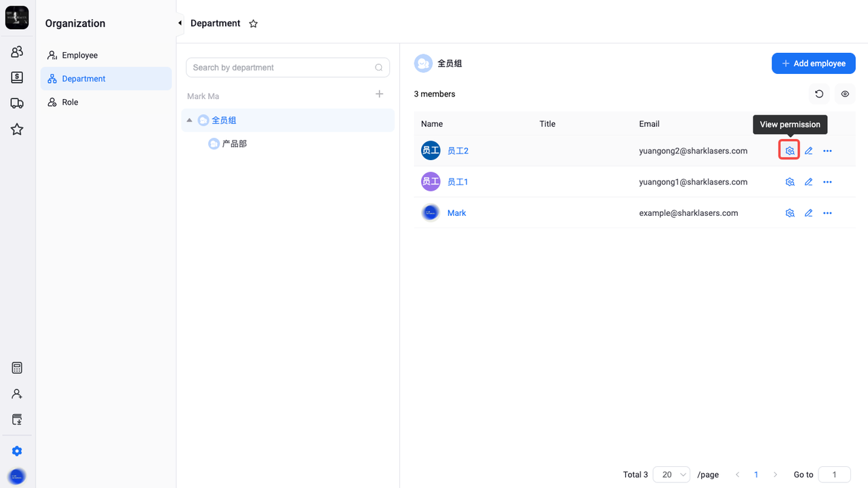View permission for 员工1
Viewport: 868px width, 488px height.
(x=789, y=182)
